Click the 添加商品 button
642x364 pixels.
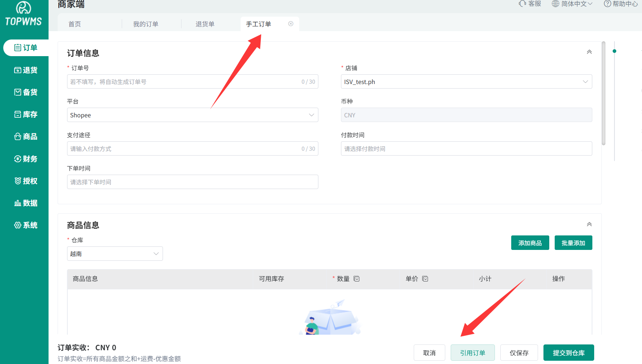tap(530, 243)
